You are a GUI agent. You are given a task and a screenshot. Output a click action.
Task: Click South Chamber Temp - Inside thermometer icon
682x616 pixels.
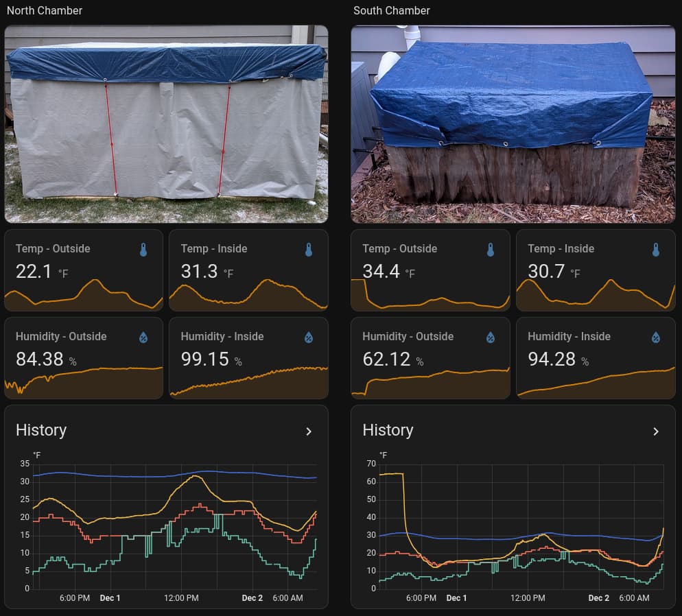click(x=656, y=250)
